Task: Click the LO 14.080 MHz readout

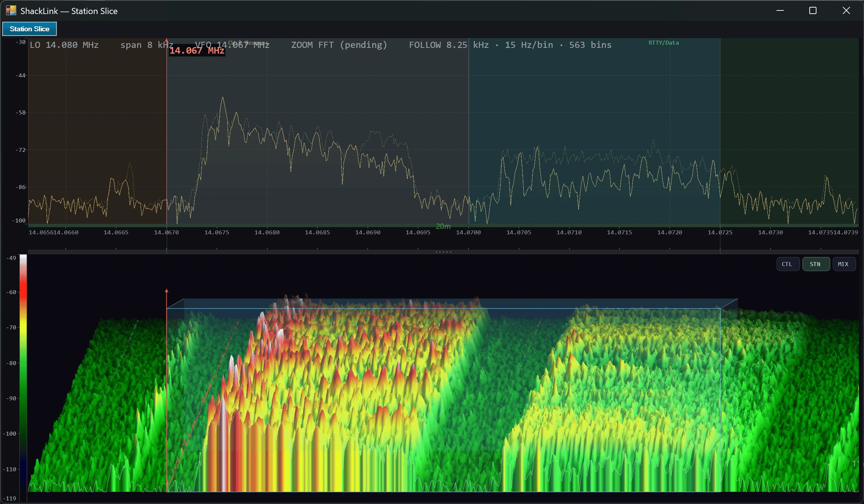Action: coord(64,45)
